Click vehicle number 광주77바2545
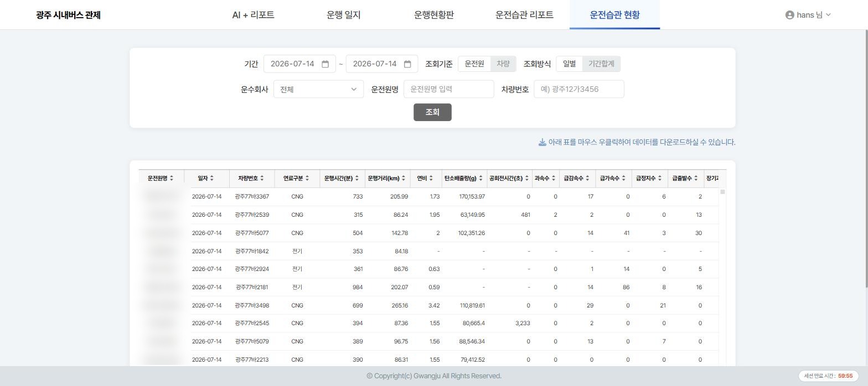868x386 pixels. [252, 324]
